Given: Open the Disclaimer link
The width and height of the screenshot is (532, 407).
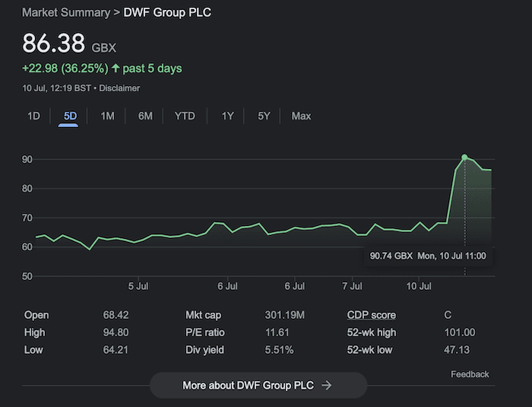Looking at the screenshot, I should pyautogui.click(x=119, y=88).
